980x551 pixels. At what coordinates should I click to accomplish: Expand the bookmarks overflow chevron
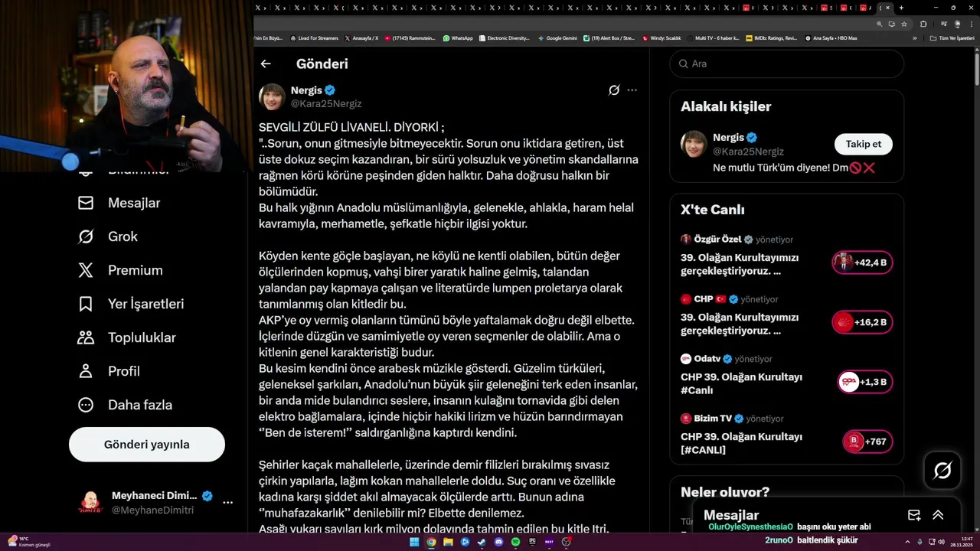tap(915, 38)
